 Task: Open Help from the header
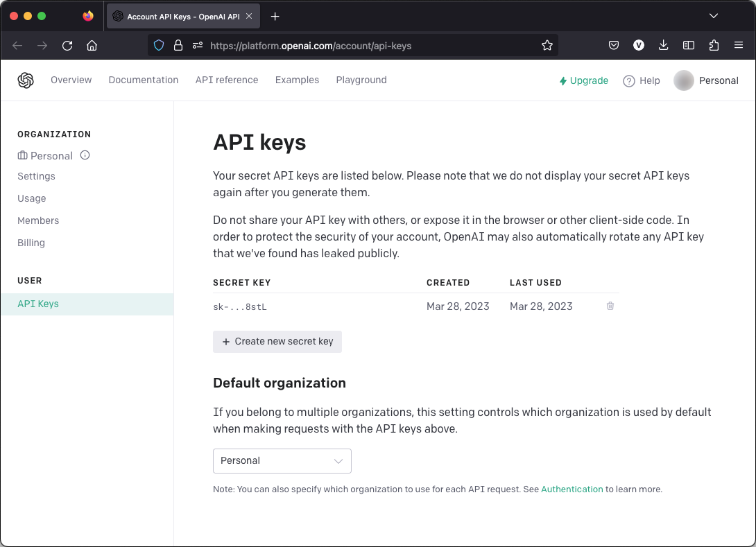pyautogui.click(x=642, y=81)
